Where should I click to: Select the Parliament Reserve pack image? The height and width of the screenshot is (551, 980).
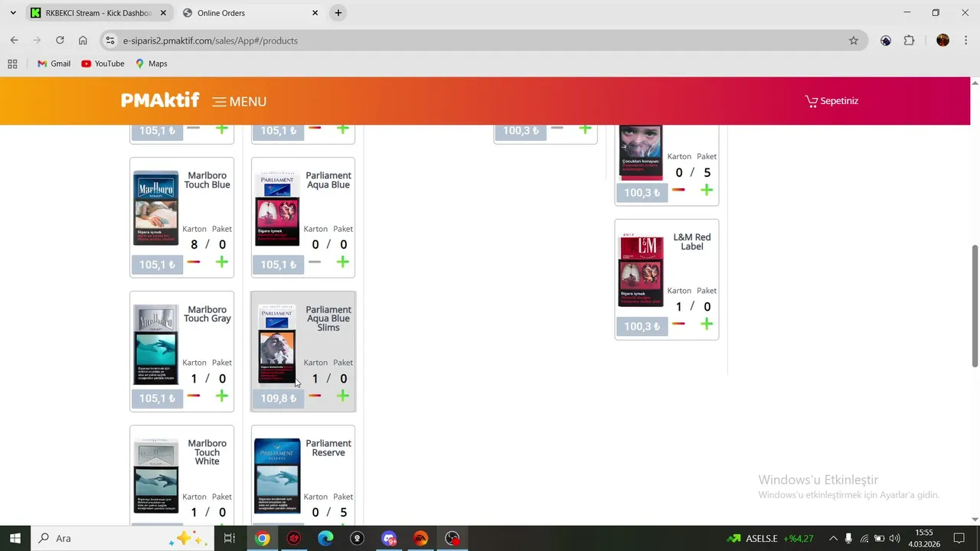[x=277, y=476]
